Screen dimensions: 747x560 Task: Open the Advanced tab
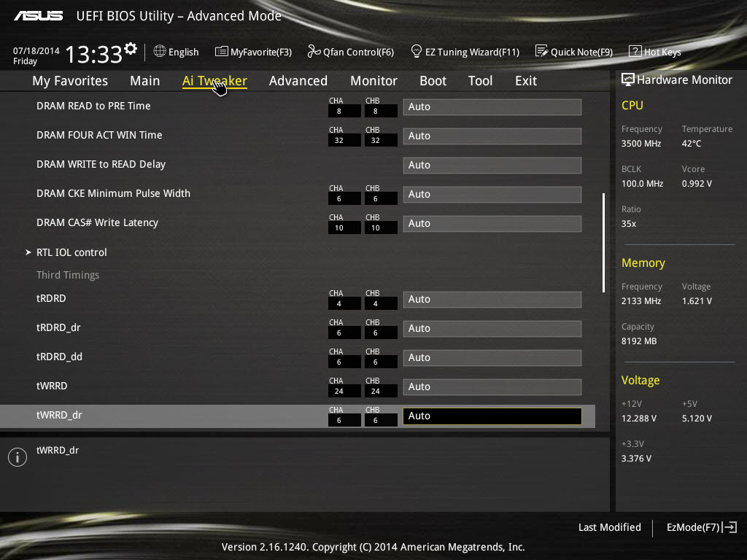point(298,81)
